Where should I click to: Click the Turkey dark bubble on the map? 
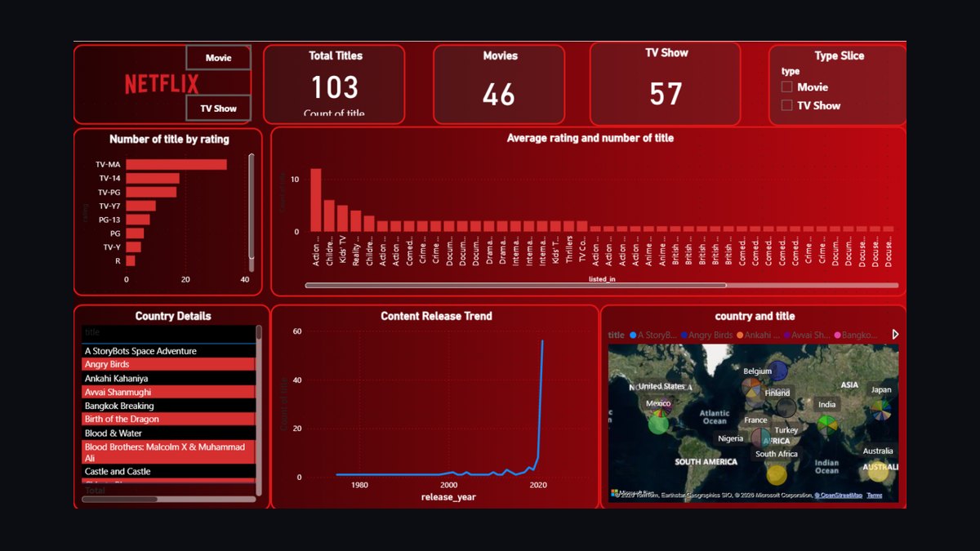(x=786, y=408)
